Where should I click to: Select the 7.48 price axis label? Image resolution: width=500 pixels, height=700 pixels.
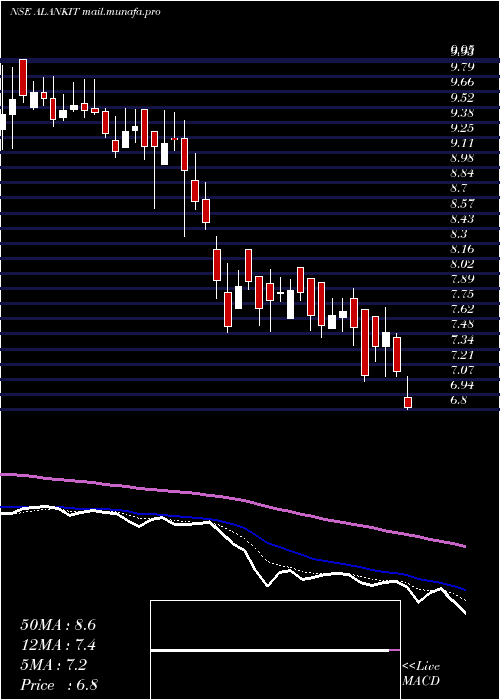coord(462,325)
